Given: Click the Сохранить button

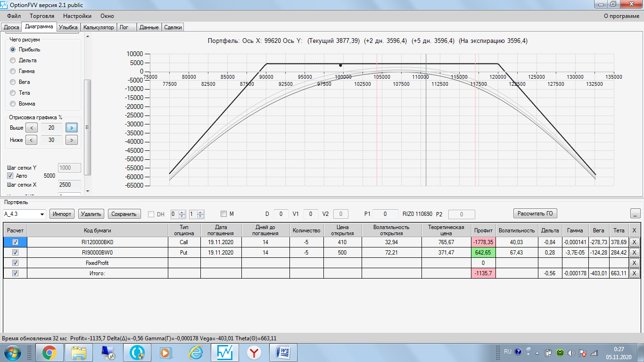Looking at the screenshot, I should point(124,214).
